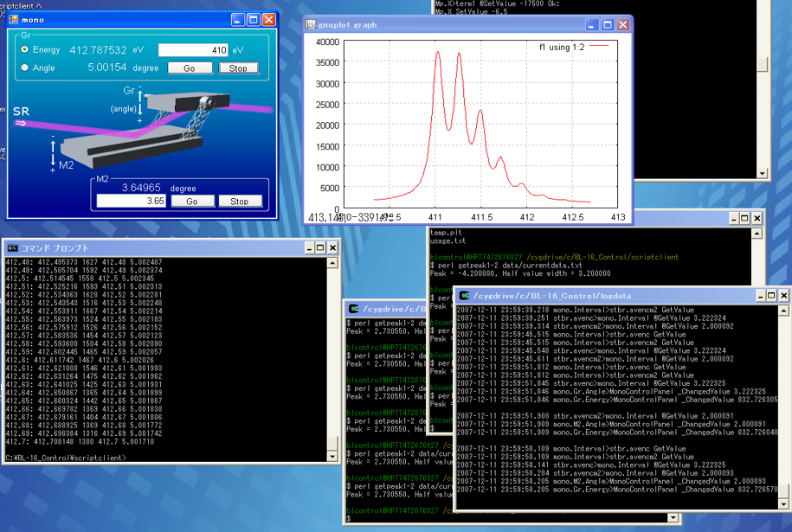Close the scriptclient terminal window
The width and height of the screenshot is (792, 532).
tap(757, 218)
